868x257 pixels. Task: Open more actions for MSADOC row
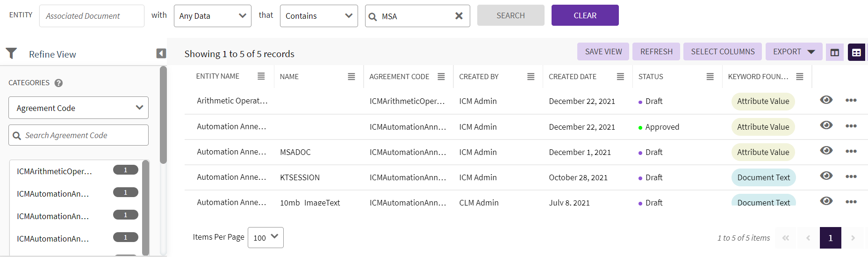[851, 152]
